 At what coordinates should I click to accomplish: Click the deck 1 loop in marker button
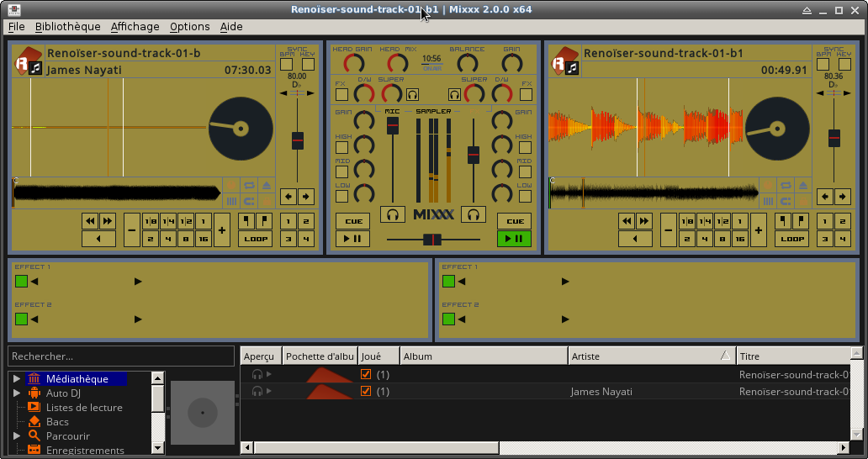tap(246, 221)
